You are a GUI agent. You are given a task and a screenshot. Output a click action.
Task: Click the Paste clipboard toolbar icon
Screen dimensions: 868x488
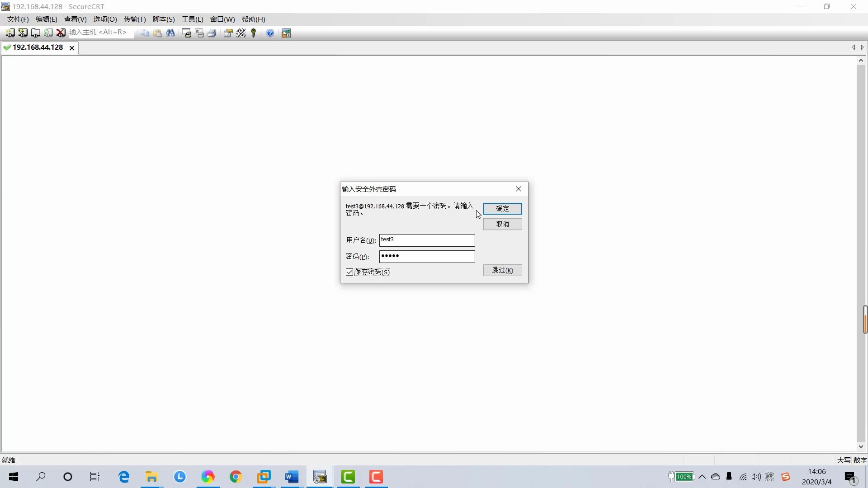pyautogui.click(x=157, y=33)
